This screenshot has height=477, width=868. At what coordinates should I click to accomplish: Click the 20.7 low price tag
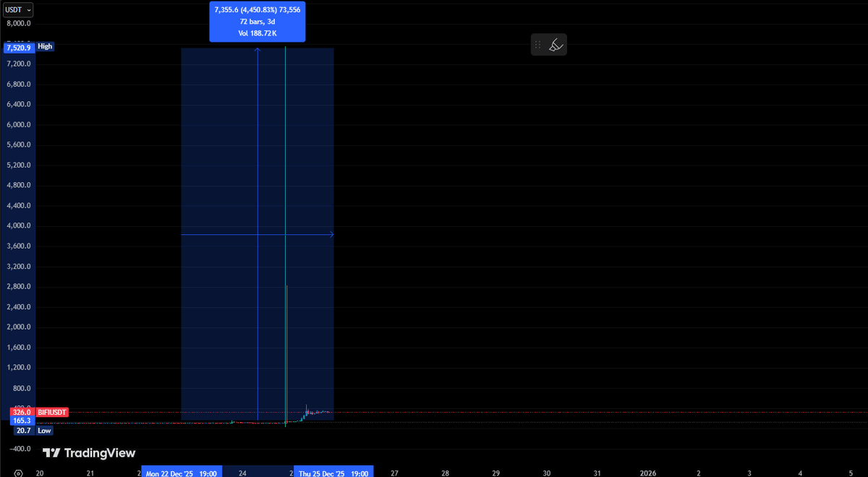click(x=24, y=431)
